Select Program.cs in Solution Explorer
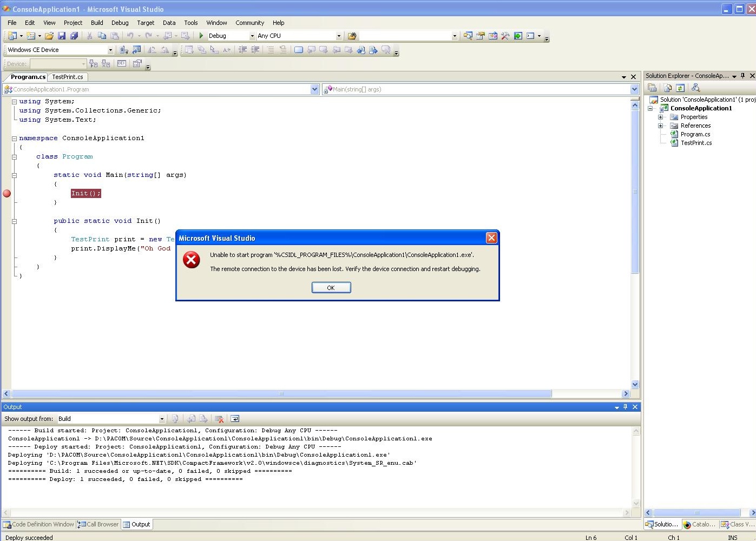Viewport: 756px width, 541px height. click(695, 134)
